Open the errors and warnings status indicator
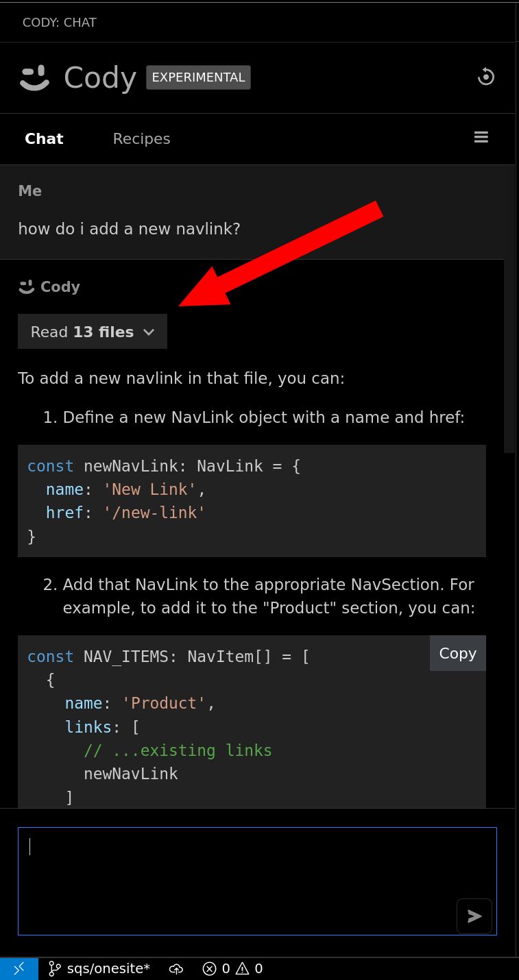Viewport: 519px width, 980px height. point(233,968)
